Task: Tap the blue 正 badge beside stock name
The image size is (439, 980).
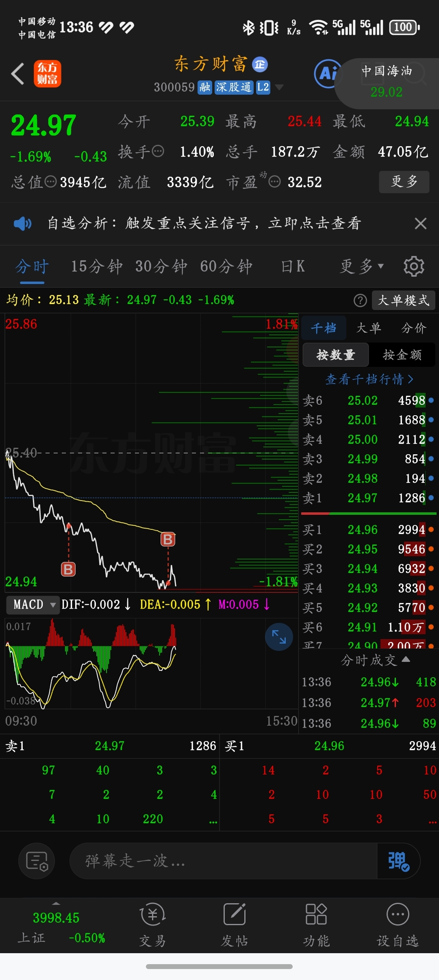Action: (260, 64)
